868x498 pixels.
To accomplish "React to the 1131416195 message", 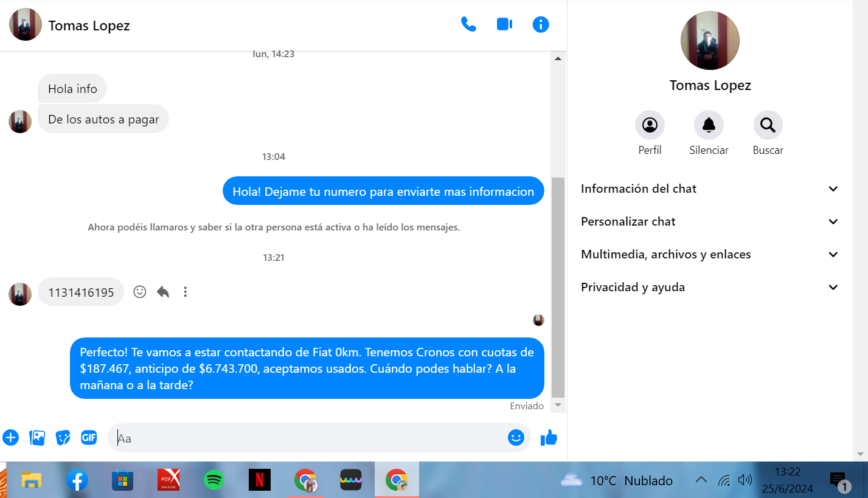I will (140, 292).
